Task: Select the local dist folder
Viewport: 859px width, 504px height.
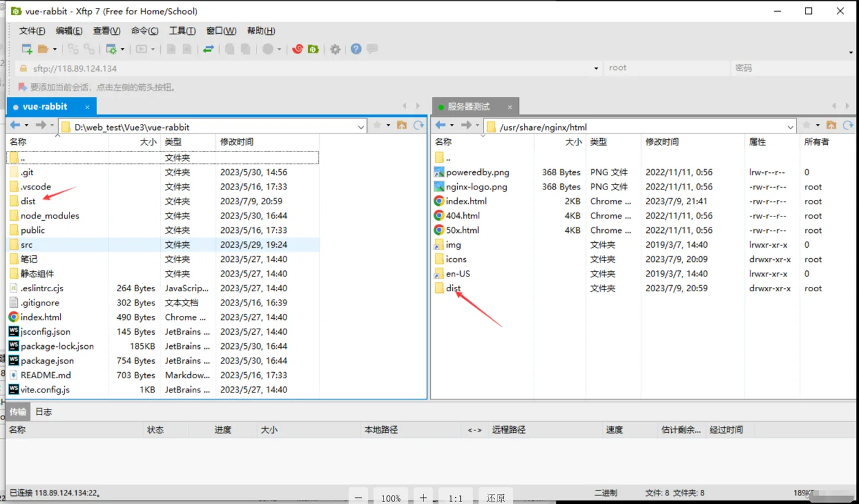Action: coord(28,201)
